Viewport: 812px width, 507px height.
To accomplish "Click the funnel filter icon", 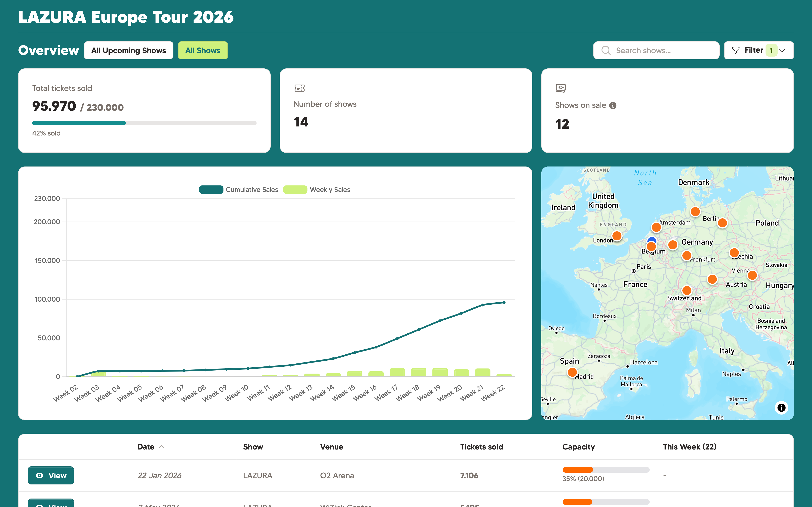I will pyautogui.click(x=735, y=50).
